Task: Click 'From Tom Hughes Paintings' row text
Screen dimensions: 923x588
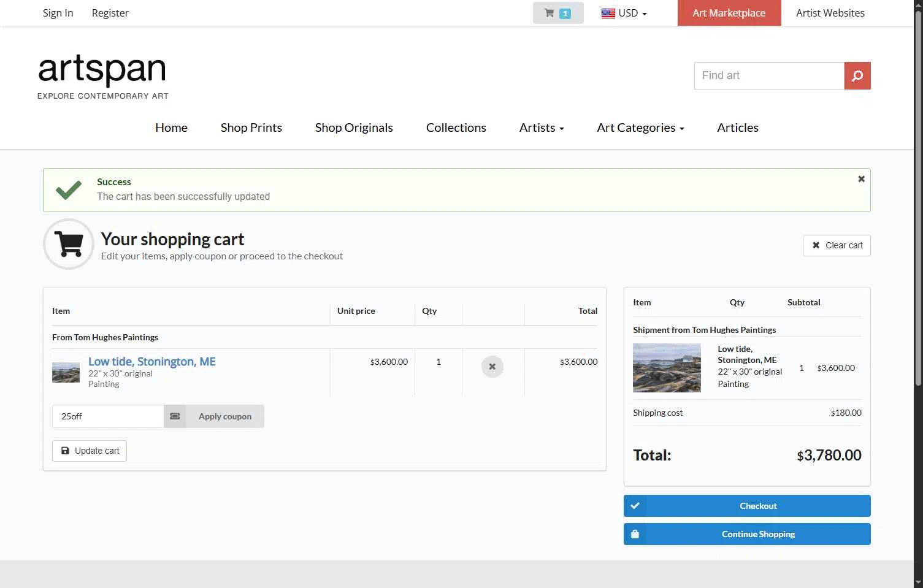Action: point(105,337)
